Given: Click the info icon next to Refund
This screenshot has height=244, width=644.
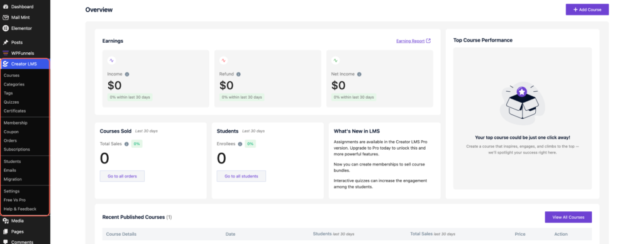Looking at the screenshot, I should coord(238,74).
